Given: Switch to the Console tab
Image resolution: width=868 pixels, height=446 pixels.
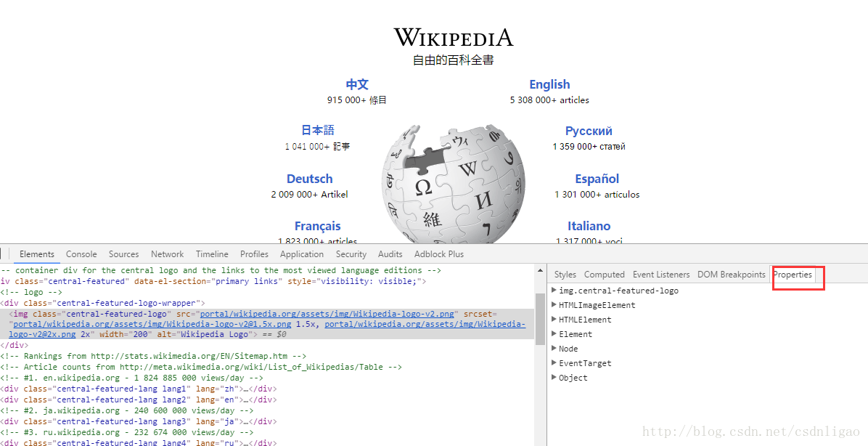Looking at the screenshot, I should 81,254.
